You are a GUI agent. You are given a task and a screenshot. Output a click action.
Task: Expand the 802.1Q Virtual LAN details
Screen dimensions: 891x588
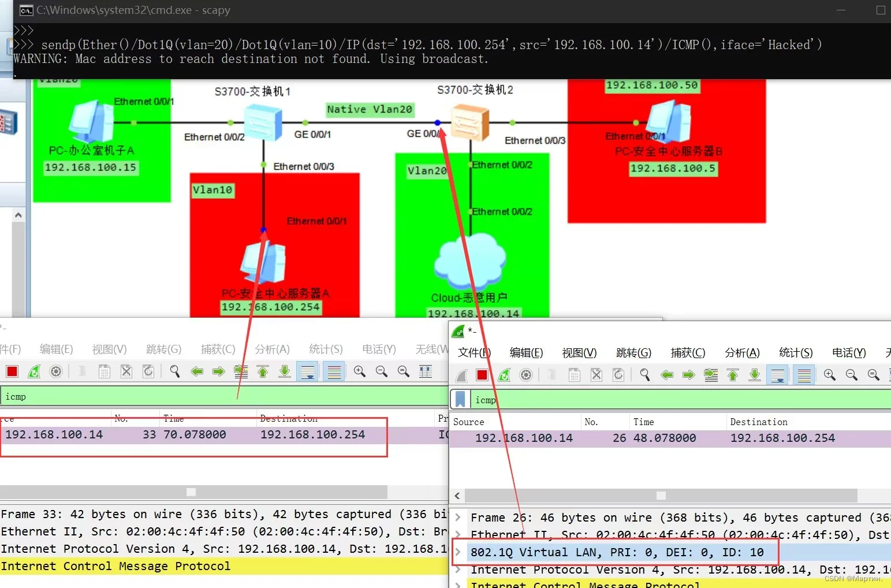(458, 552)
